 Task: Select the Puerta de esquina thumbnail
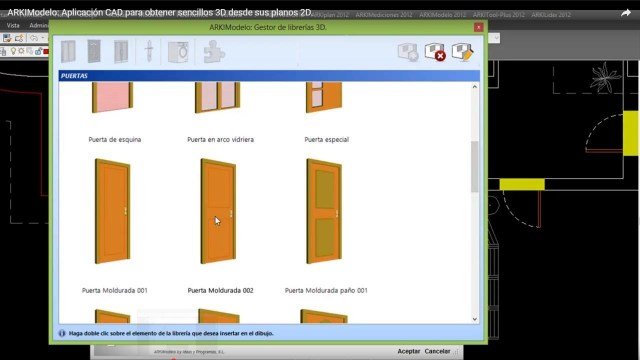(113, 97)
